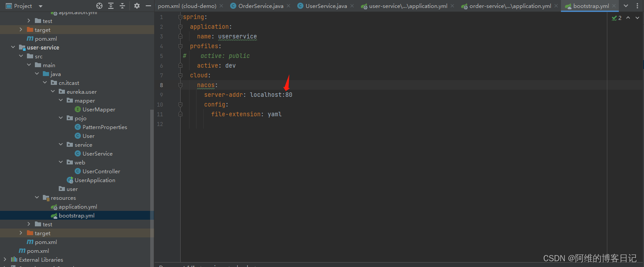Open Project panel settings gear icon

pos(136,6)
